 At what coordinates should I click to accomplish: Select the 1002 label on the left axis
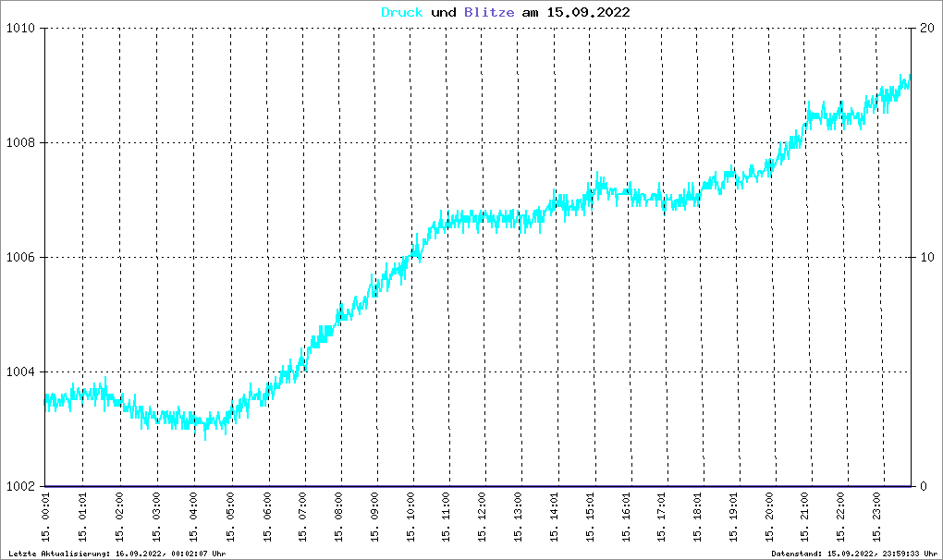[x=18, y=487]
